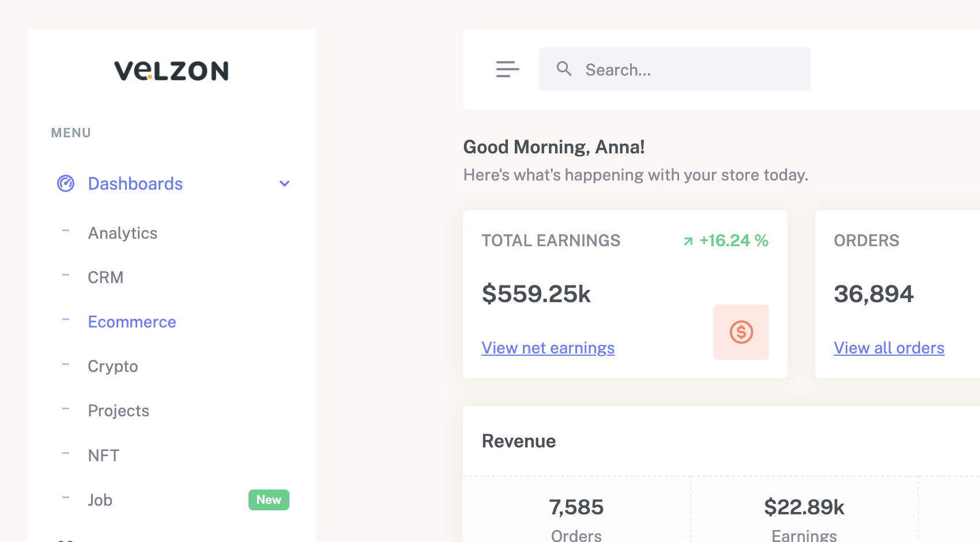Viewport: 980px width, 542px height.
Task: Open View all orders
Action: 889,348
